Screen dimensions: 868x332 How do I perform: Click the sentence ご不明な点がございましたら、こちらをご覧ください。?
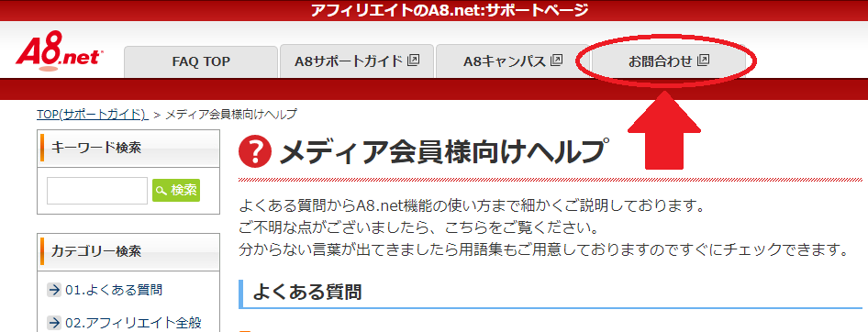pos(420,228)
